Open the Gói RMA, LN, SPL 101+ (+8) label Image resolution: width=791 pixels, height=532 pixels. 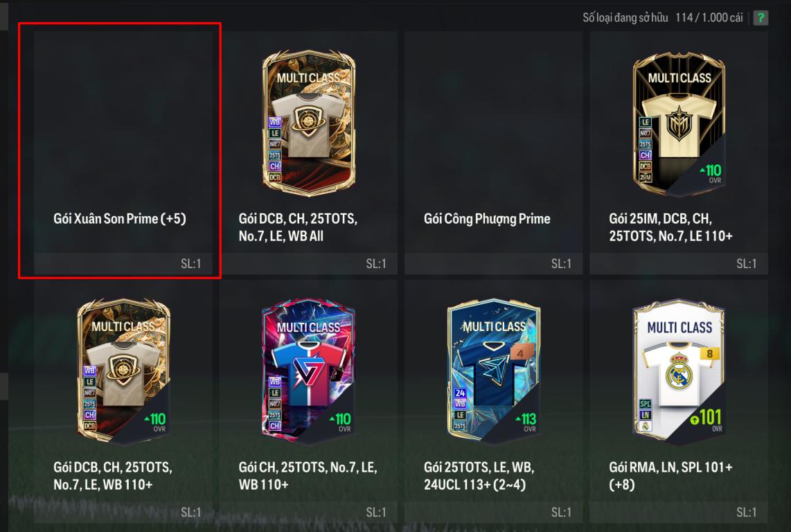tap(670, 476)
